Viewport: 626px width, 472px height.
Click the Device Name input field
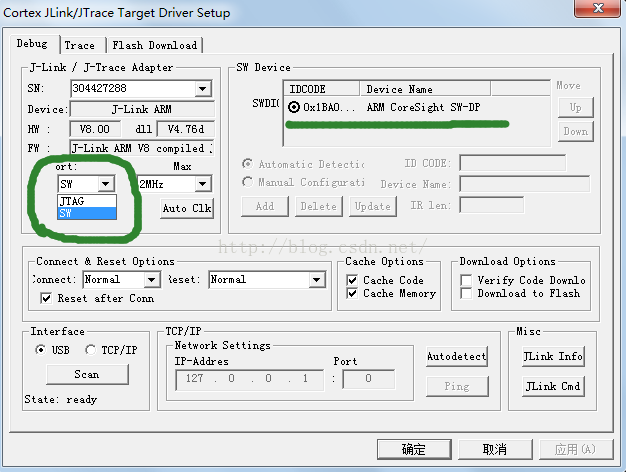pos(524,184)
